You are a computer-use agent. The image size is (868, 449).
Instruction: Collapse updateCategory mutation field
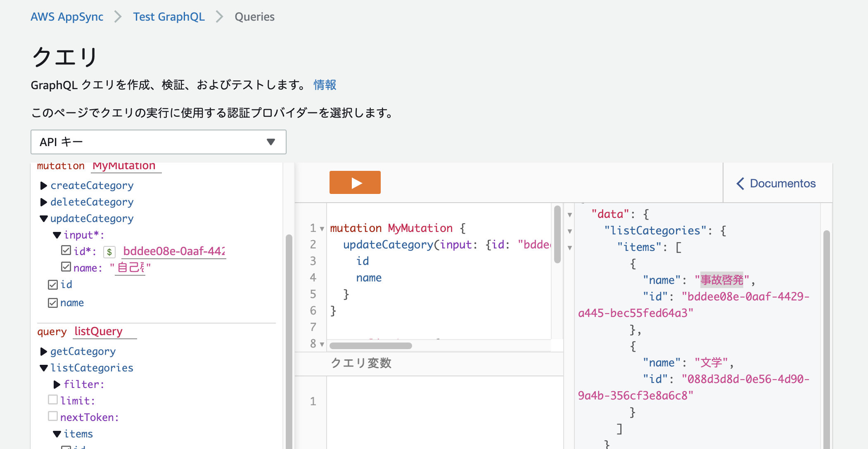pyautogui.click(x=43, y=219)
